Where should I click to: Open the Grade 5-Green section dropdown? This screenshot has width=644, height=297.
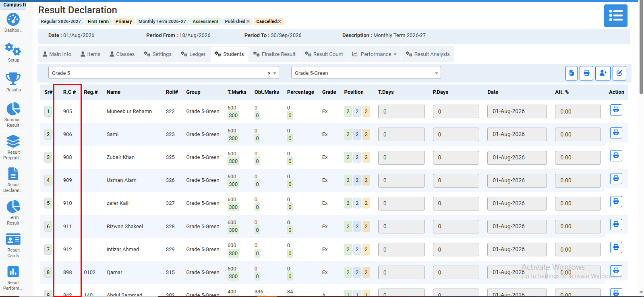(x=366, y=73)
